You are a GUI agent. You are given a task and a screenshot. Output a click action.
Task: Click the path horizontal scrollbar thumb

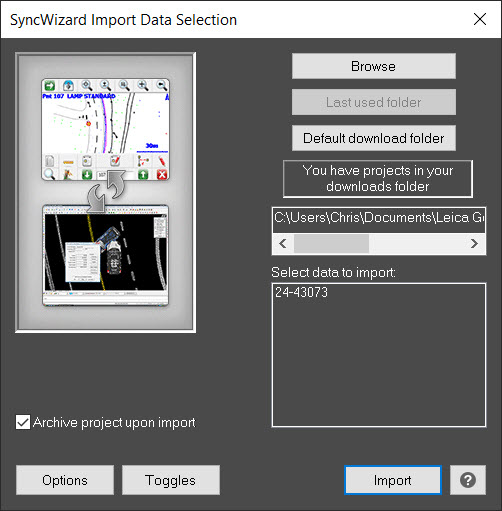point(331,244)
